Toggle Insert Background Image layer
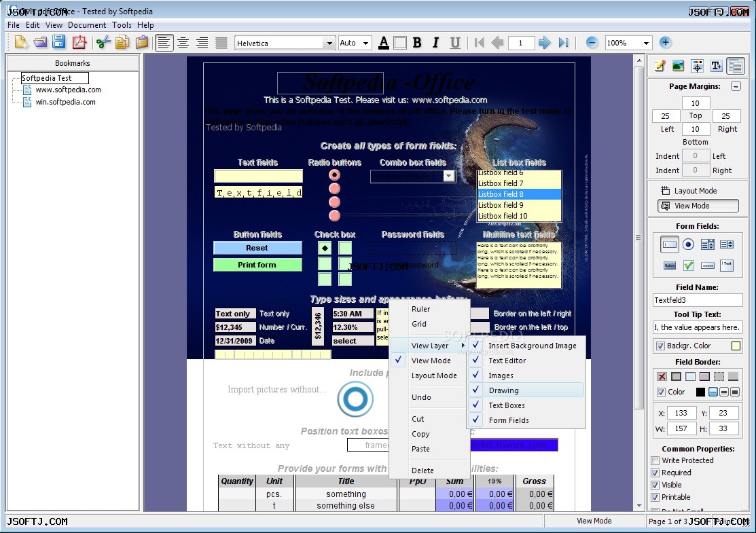The height and width of the screenshot is (533, 756). point(526,346)
